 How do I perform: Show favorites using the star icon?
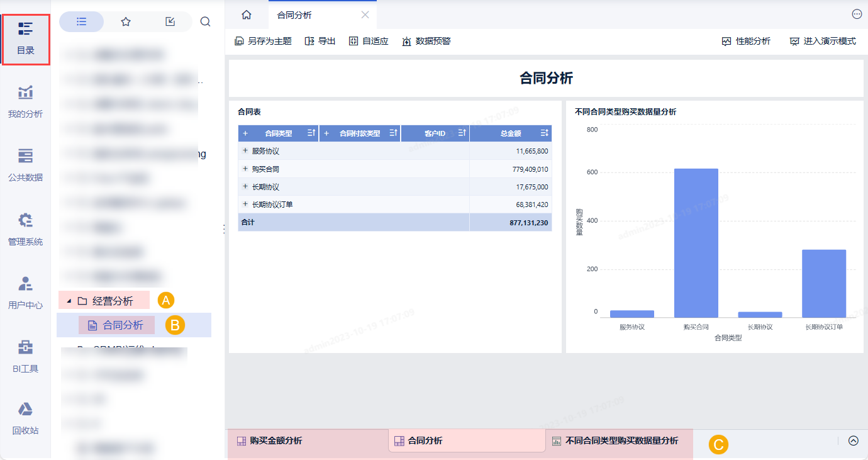pos(126,21)
